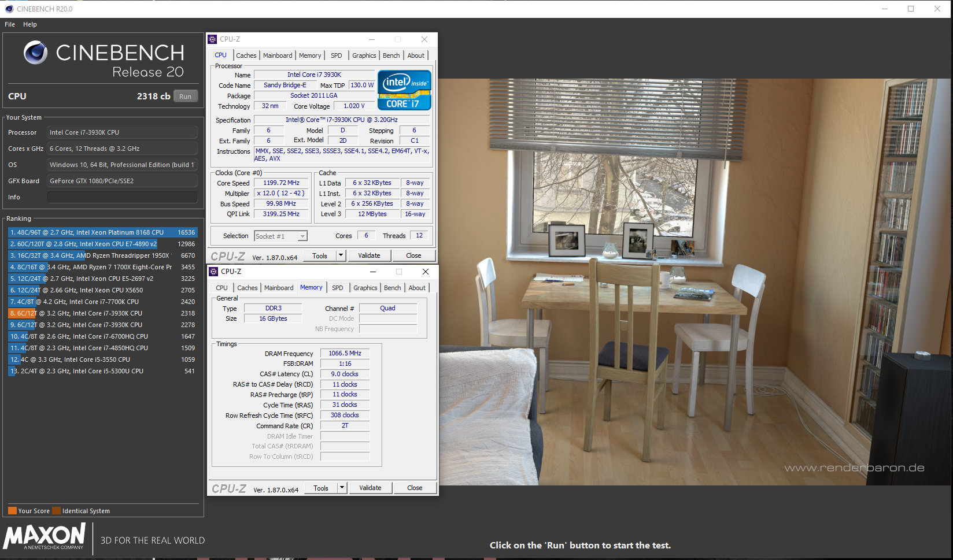Viewport: 953px width, 560px height.
Task: Click the Close button in the CPU-Z memory window
Action: (x=415, y=488)
